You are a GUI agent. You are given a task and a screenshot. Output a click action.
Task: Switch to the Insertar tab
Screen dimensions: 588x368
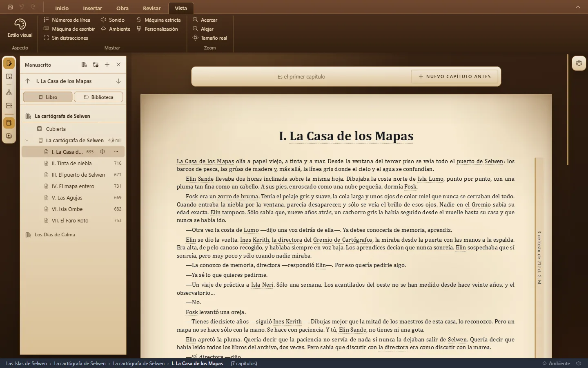pos(92,8)
